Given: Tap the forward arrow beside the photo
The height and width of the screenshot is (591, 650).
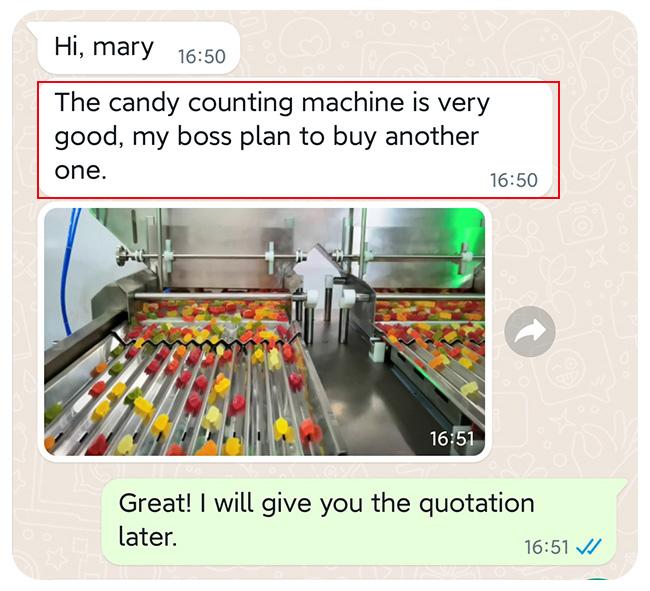Looking at the screenshot, I should tap(530, 331).
